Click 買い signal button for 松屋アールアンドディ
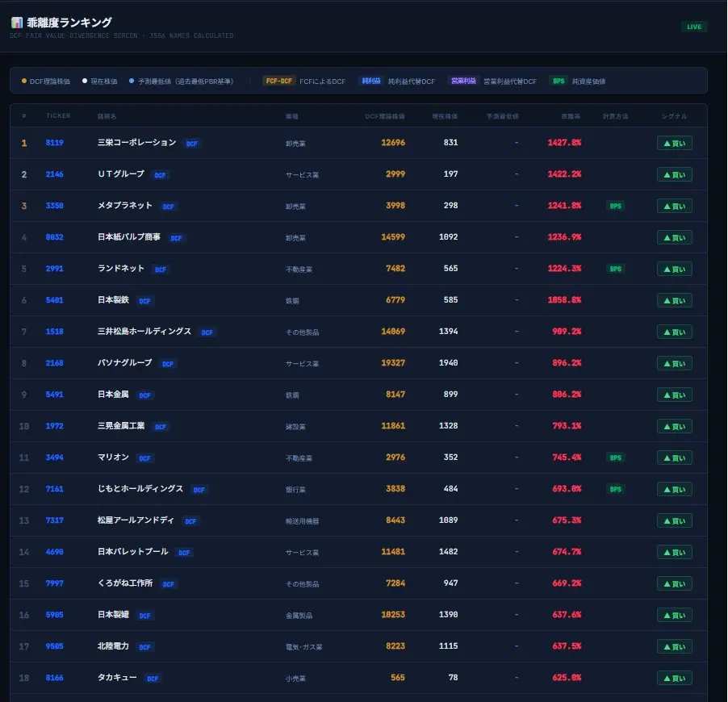This screenshot has height=702, width=728. (675, 520)
